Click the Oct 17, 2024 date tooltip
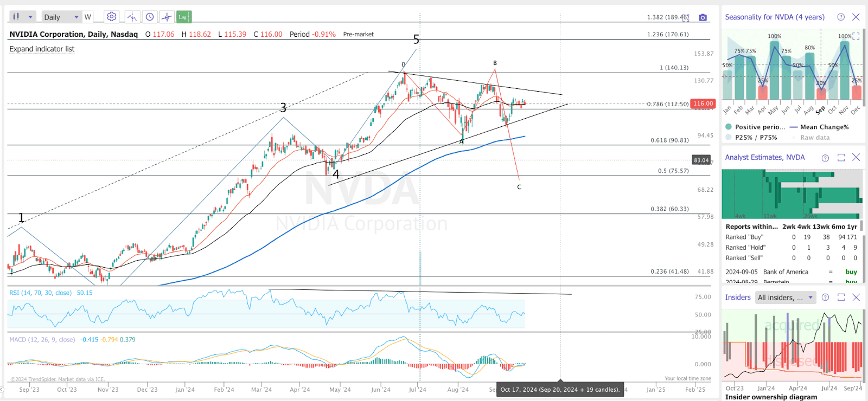 [560, 390]
